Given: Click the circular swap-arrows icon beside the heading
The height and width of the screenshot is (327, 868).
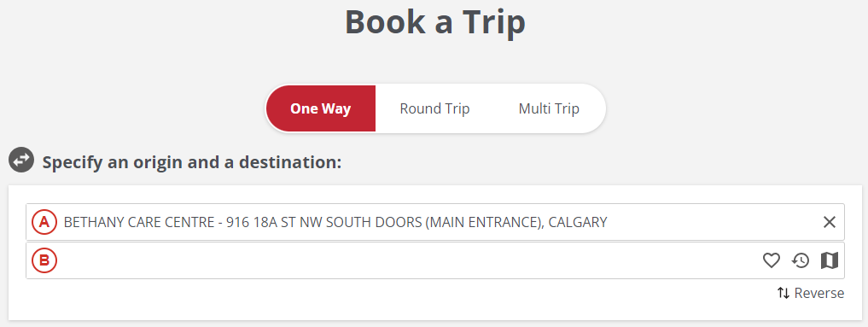Looking at the screenshot, I should pos(21,160).
